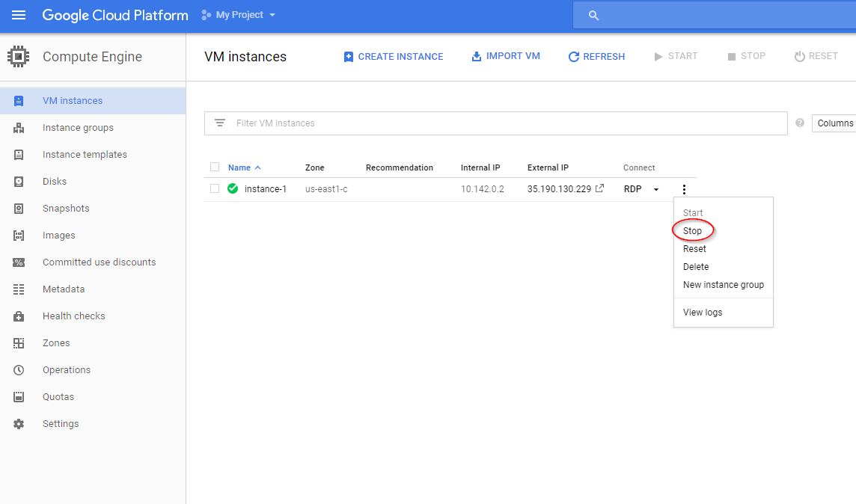Click the VM instances sidebar icon
The width and height of the screenshot is (856, 504).
click(x=19, y=101)
